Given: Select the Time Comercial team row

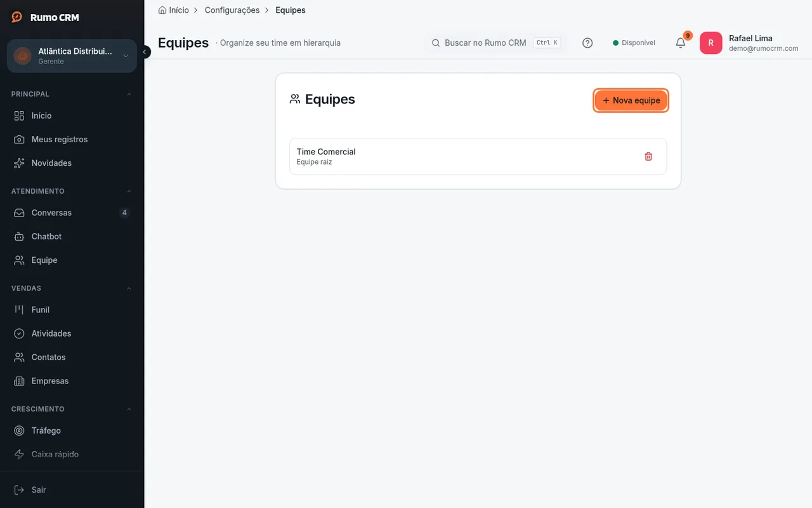Looking at the screenshot, I should click(478, 156).
